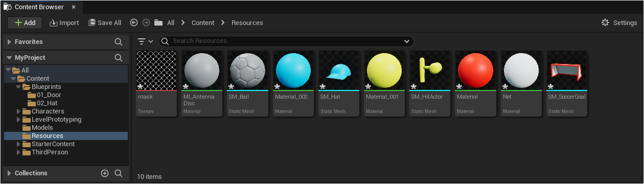Search within the Favorites panel

tap(118, 42)
